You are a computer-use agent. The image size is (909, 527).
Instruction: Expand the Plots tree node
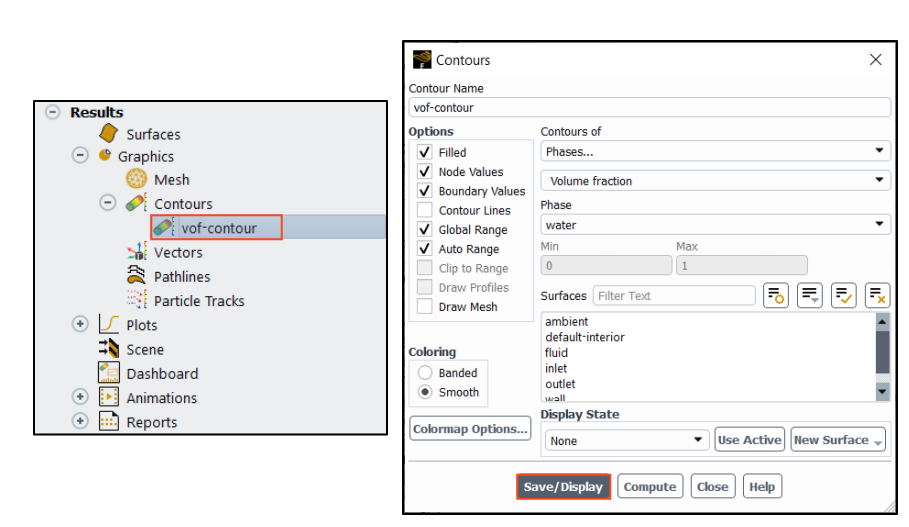tap(80, 325)
